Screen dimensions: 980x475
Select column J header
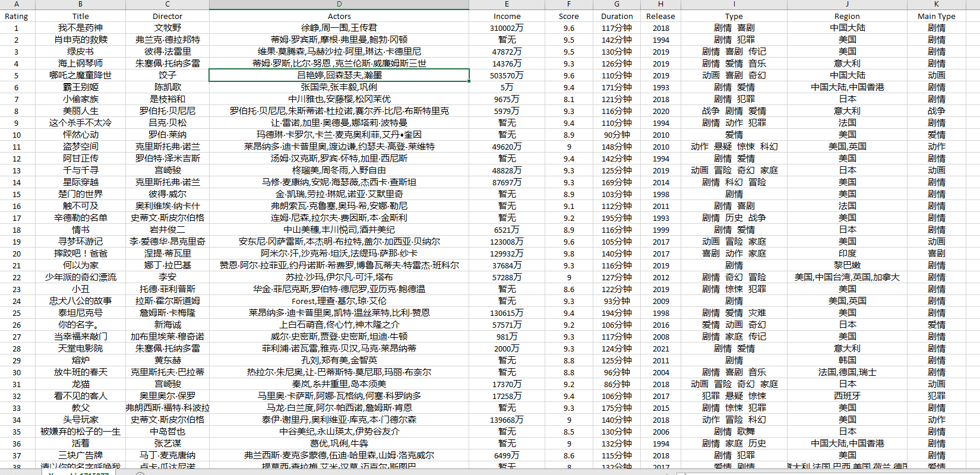(847, 4)
